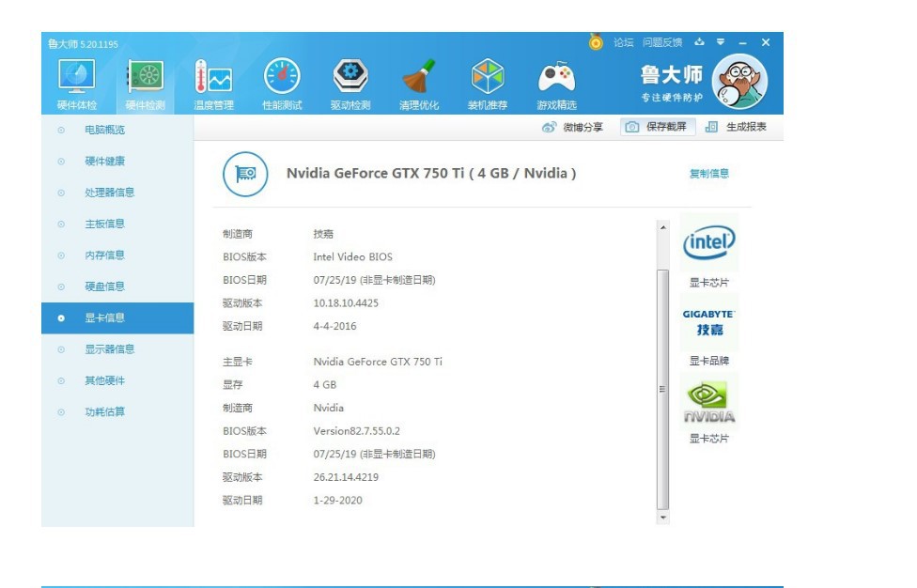Click driver version 26.21.14.4219
The image size is (917, 588).
pos(346,477)
